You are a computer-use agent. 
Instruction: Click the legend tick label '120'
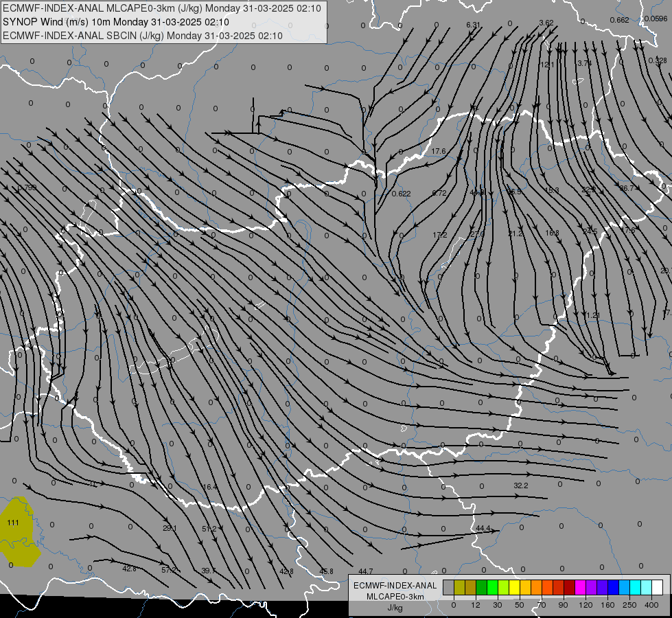click(586, 605)
